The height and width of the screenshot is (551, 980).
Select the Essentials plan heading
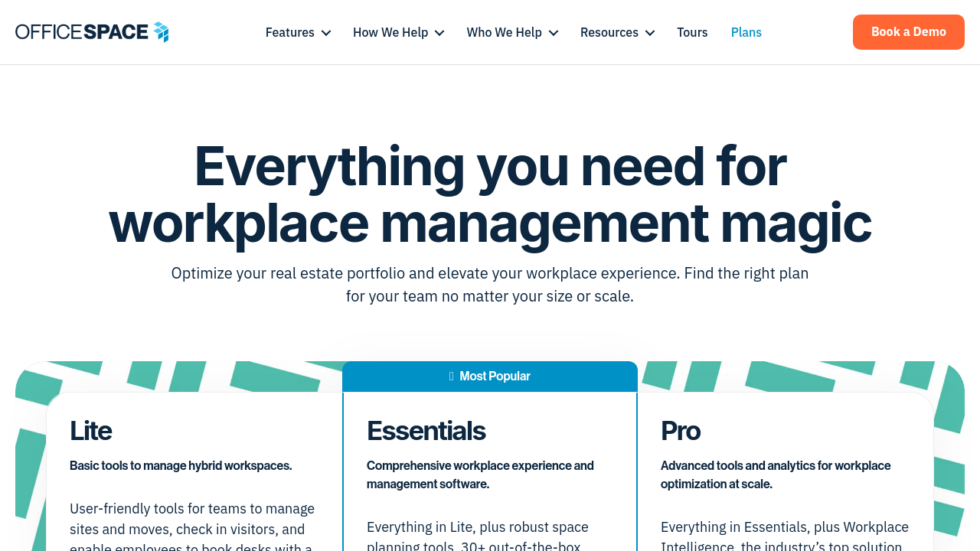[426, 431]
